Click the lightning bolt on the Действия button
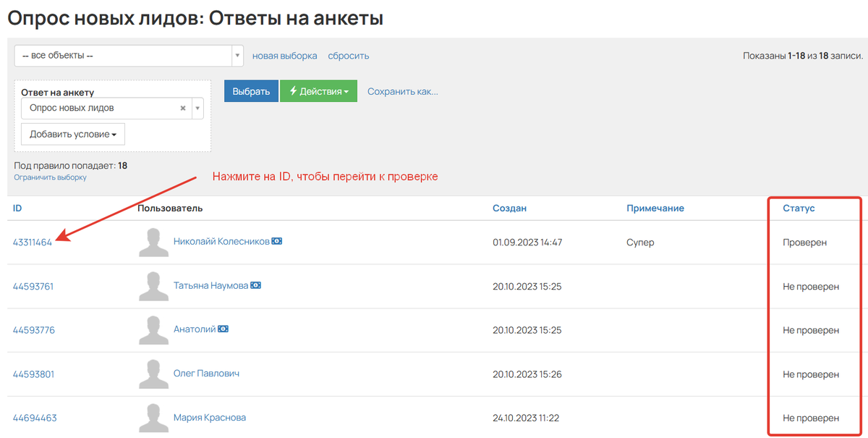The image size is (868, 438). pos(295,90)
